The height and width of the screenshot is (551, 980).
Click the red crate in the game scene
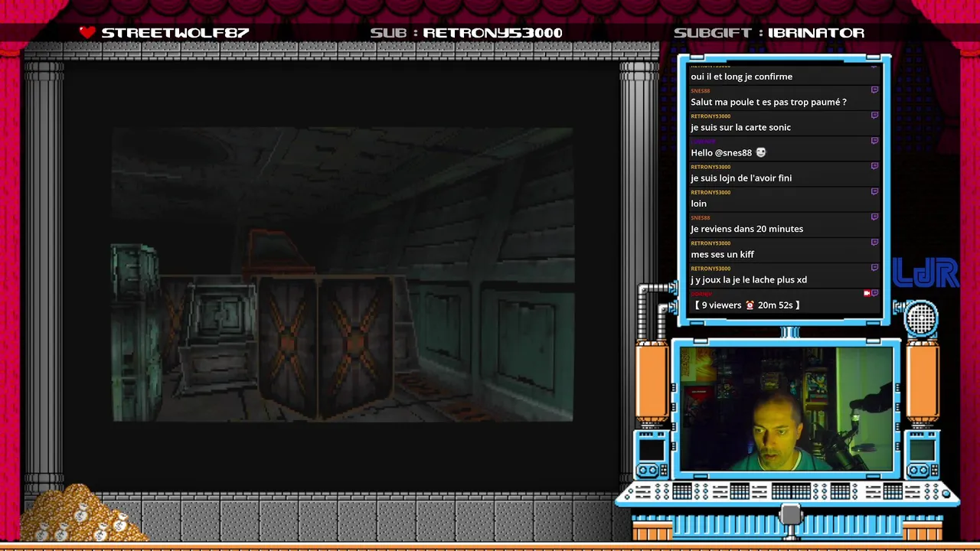click(x=277, y=251)
